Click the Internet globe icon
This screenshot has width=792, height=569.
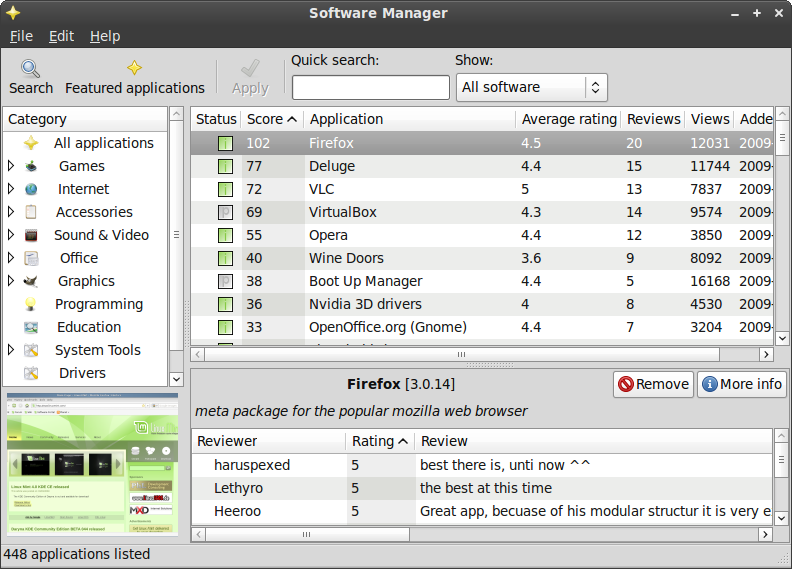coord(31,189)
